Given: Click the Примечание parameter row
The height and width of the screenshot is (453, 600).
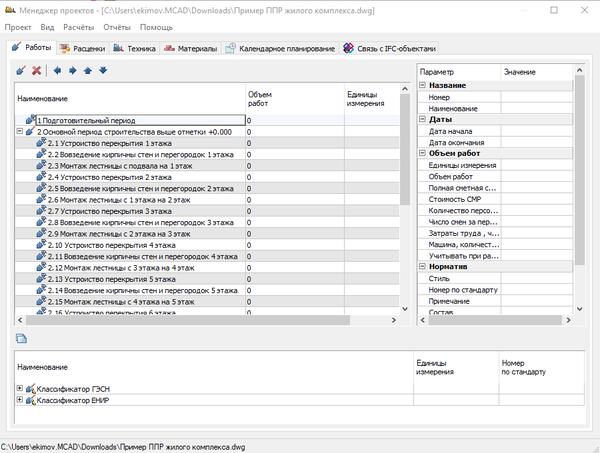Looking at the screenshot, I should [x=495, y=301].
